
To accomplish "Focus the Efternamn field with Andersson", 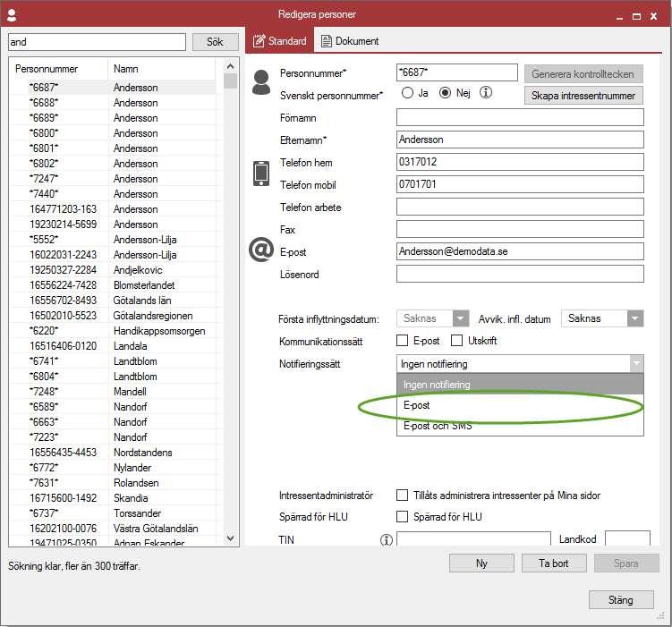I will tap(520, 140).
